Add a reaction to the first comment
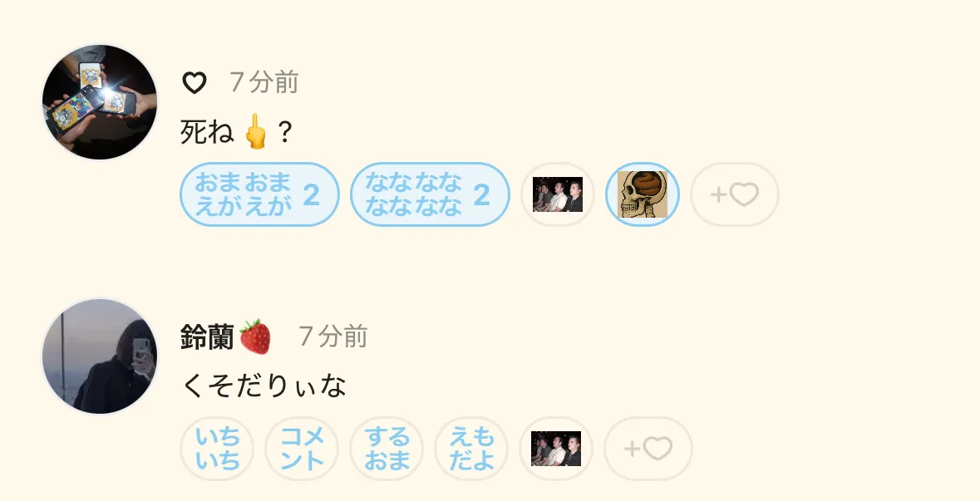Screen dimensions: 980x501 [734, 194]
